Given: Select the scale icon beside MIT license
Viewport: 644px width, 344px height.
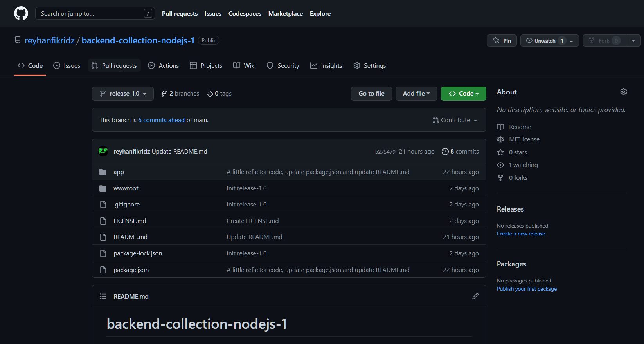Looking at the screenshot, I should point(500,139).
